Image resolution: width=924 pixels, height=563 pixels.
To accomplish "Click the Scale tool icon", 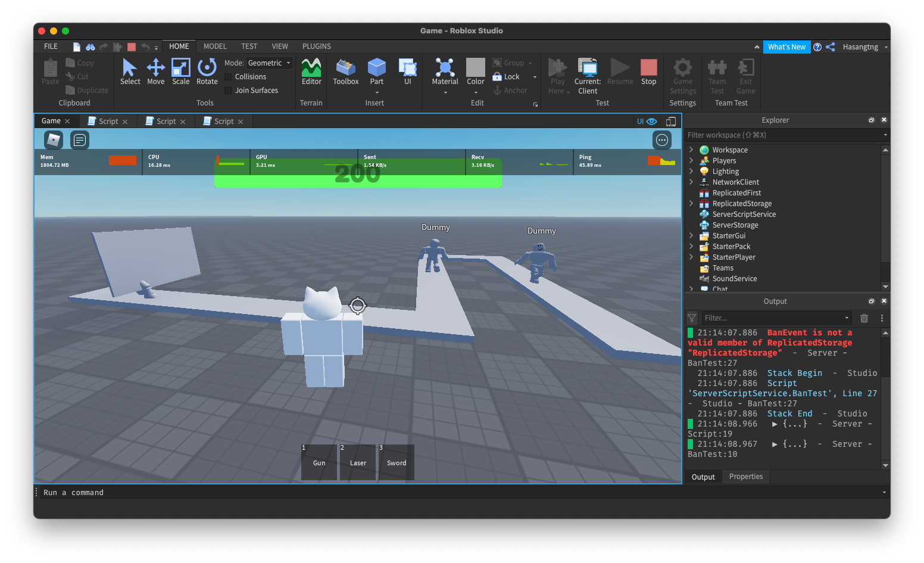I will click(x=180, y=72).
